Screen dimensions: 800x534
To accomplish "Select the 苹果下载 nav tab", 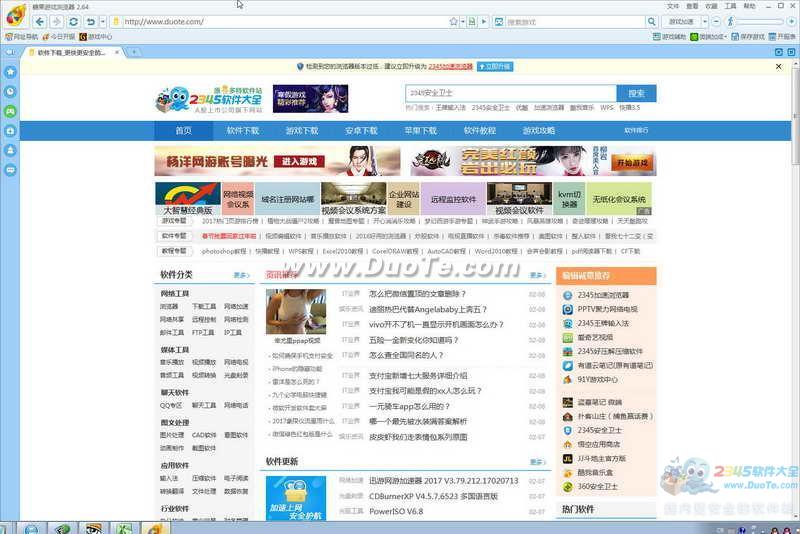I will 420,131.
